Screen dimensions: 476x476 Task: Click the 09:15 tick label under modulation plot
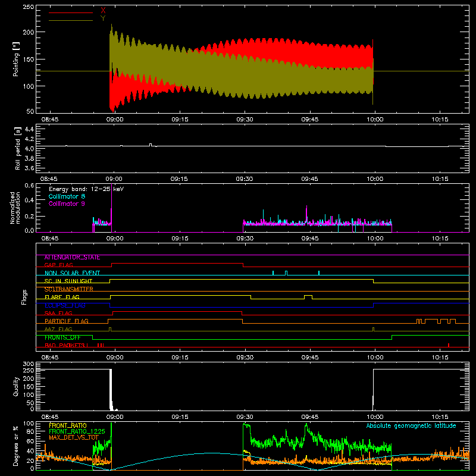180,239
